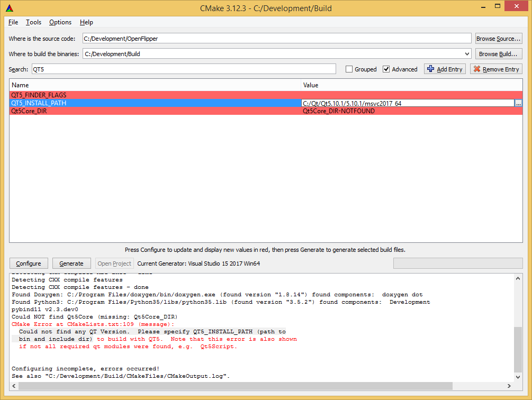Open the Tools menu
Screen dimensions: 532x400
coord(33,22)
